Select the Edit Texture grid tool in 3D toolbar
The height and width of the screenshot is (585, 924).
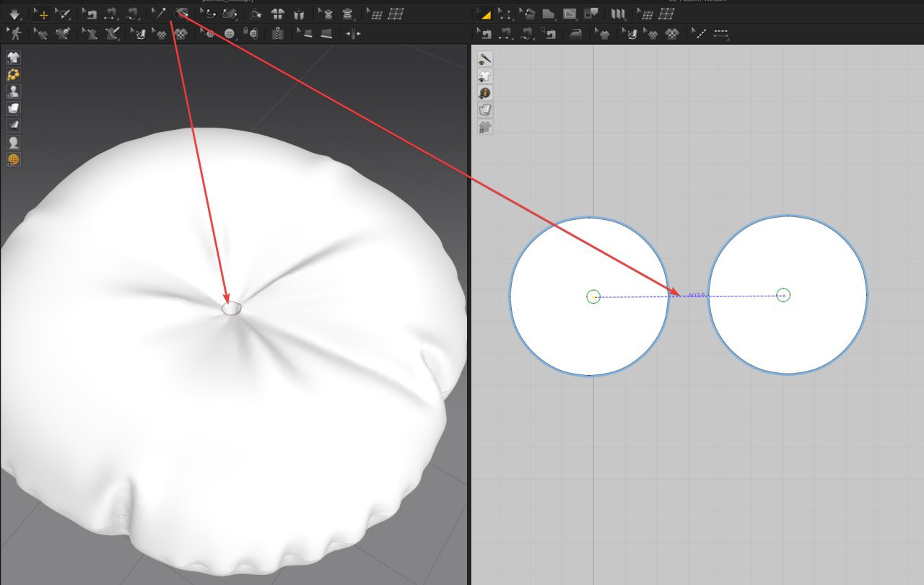(x=373, y=14)
